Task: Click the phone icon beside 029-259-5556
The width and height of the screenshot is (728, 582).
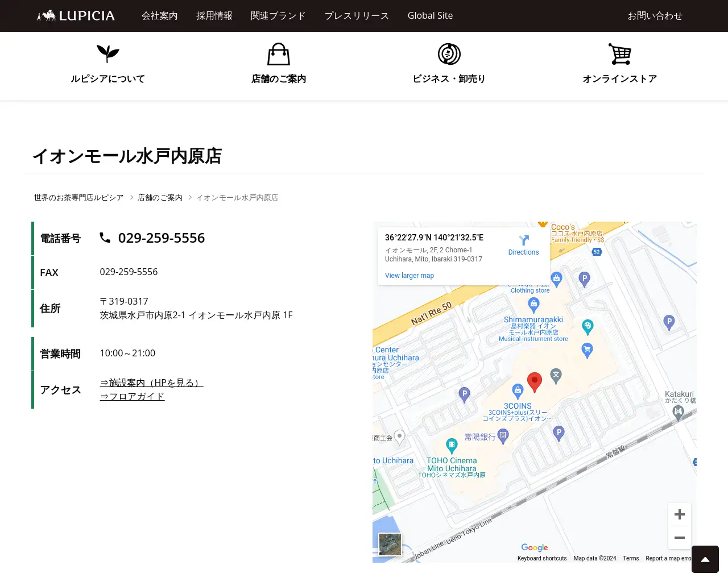Action: (105, 238)
